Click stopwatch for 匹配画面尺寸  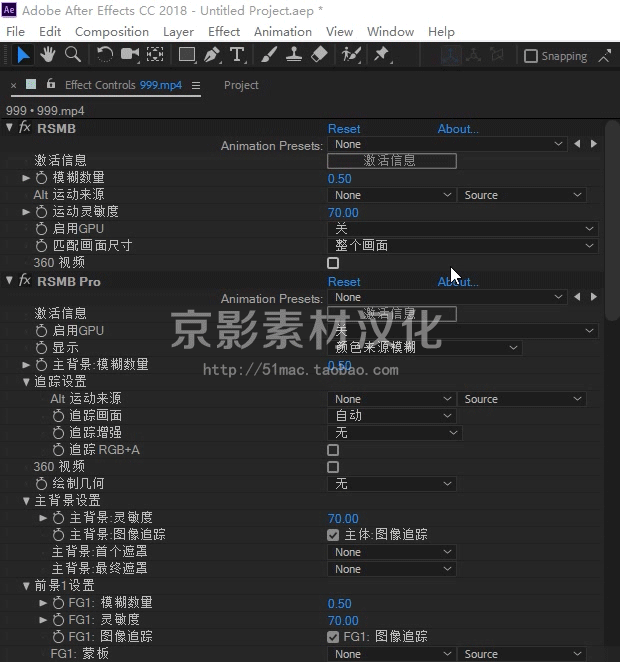[41, 245]
